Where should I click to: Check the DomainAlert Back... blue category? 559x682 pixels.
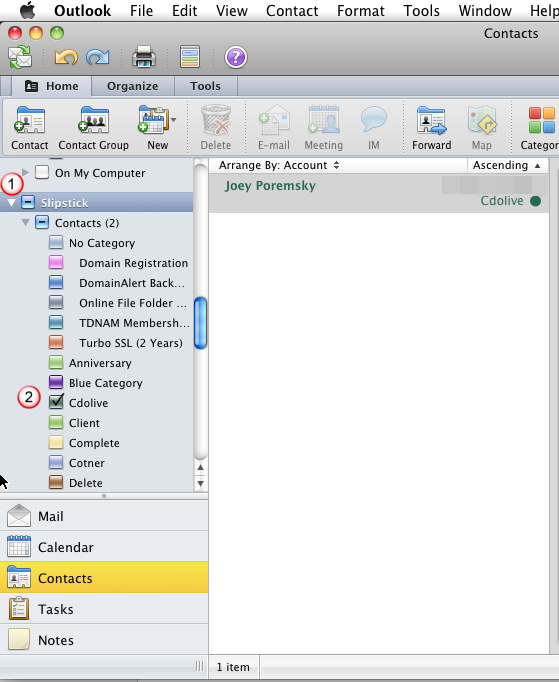56,282
